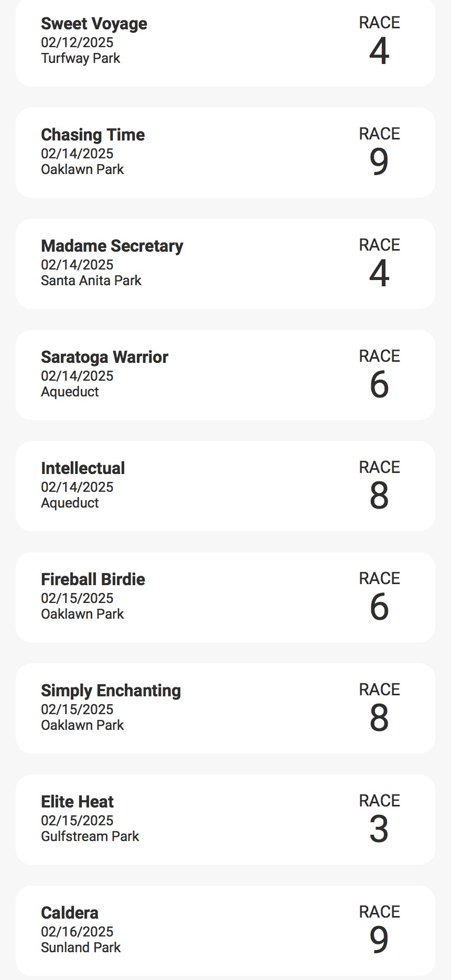This screenshot has height=980, width=451.
Task: Click Race 8 number for Simply Enchanting
Action: tap(379, 718)
